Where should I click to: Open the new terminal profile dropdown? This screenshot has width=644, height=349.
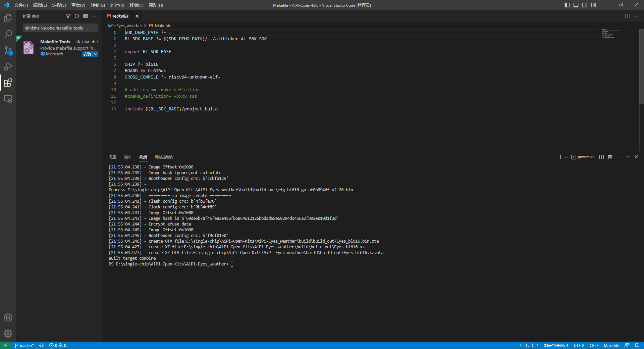click(x=566, y=157)
